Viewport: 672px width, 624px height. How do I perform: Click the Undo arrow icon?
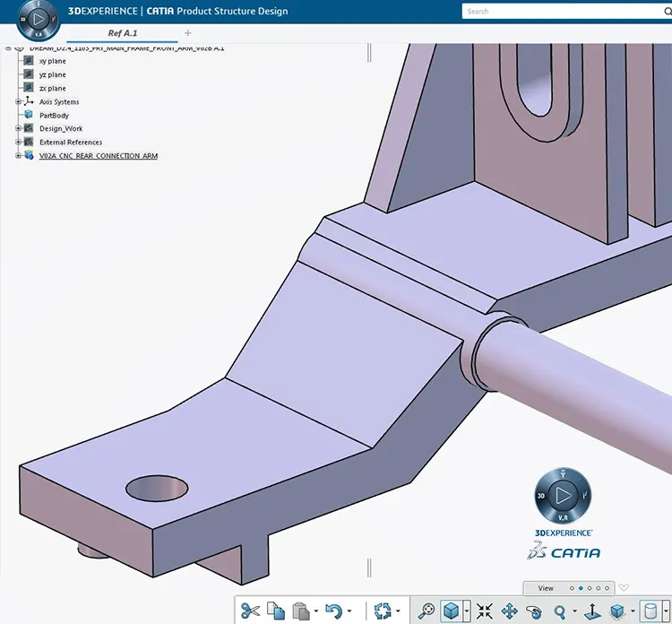[334, 611]
